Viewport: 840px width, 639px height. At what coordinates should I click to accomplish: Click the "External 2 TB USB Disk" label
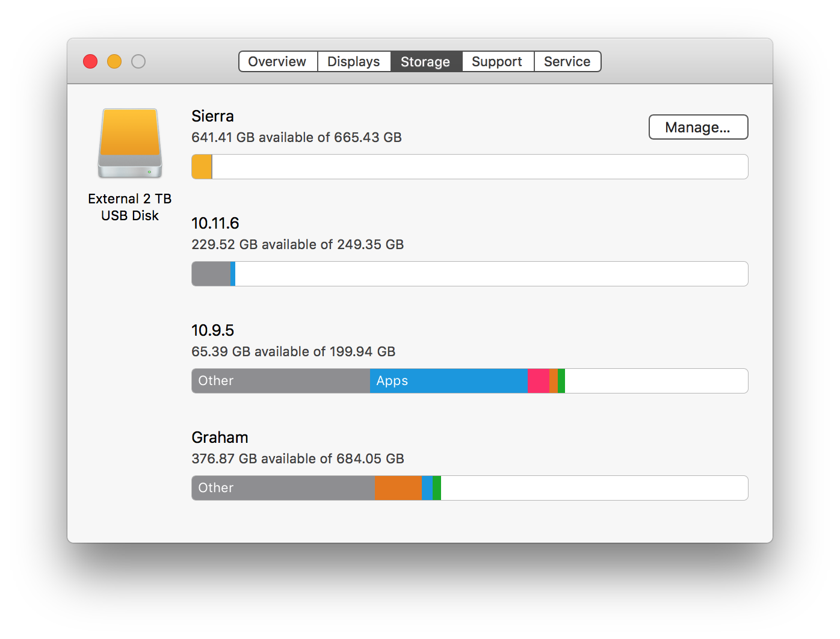click(130, 207)
